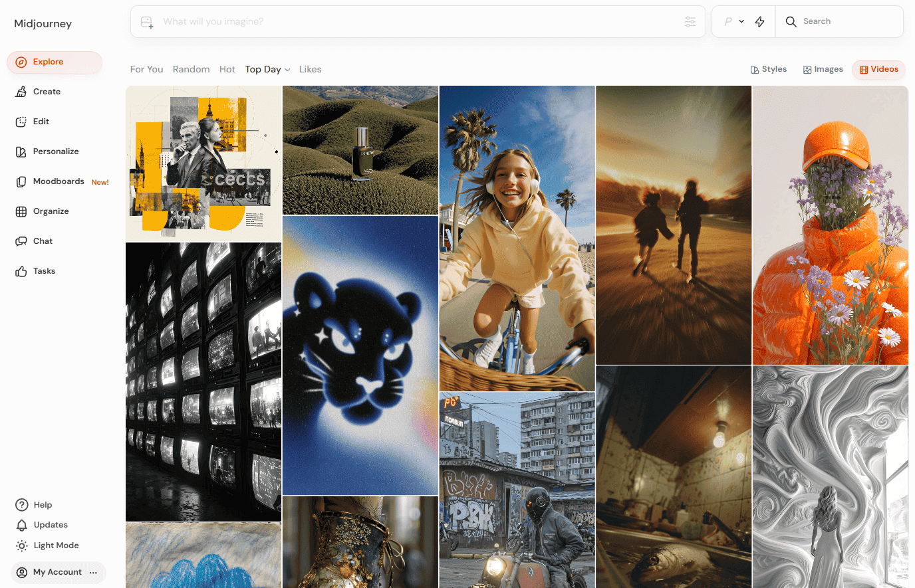Expand My Account options ellipsis
Viewport: 915px width, 588px height.
tap(93, 572)
